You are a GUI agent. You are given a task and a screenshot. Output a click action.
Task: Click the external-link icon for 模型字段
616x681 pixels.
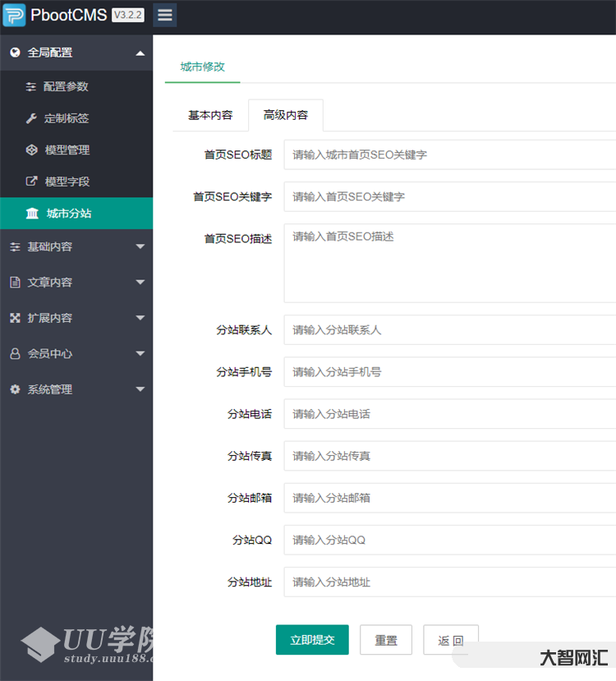[31, 182]
